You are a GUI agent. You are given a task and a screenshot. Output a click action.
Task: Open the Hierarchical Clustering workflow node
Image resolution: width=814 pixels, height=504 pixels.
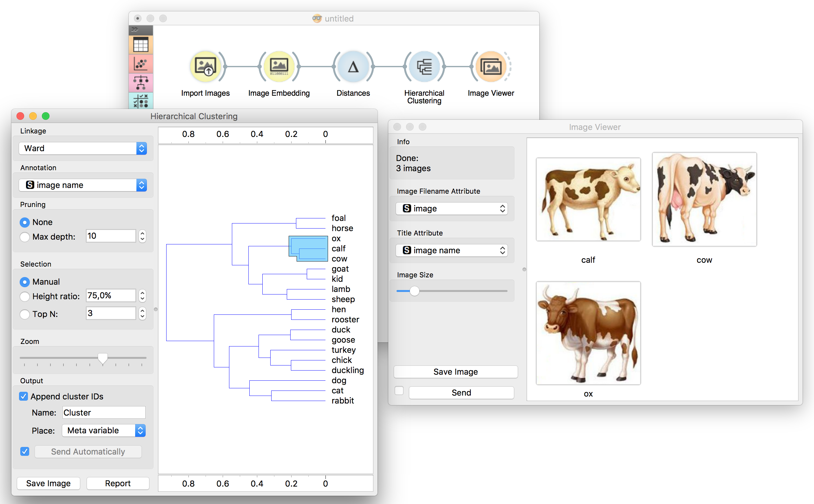coord(424,67)
